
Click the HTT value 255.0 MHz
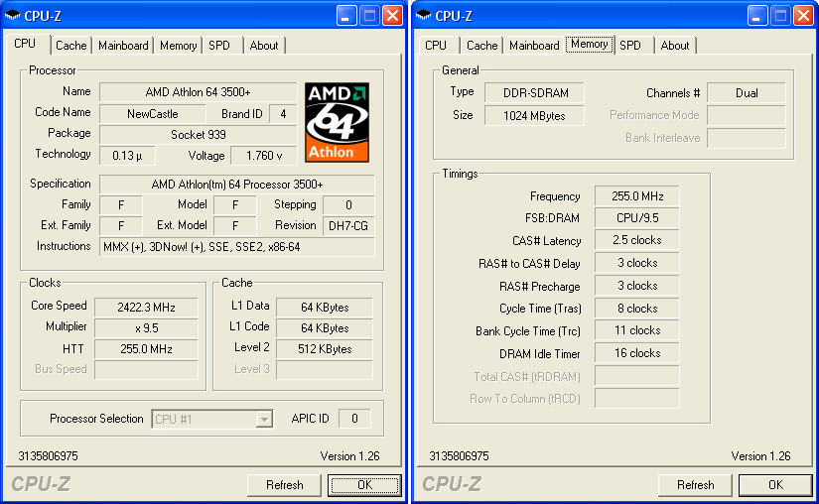point(146,349)
